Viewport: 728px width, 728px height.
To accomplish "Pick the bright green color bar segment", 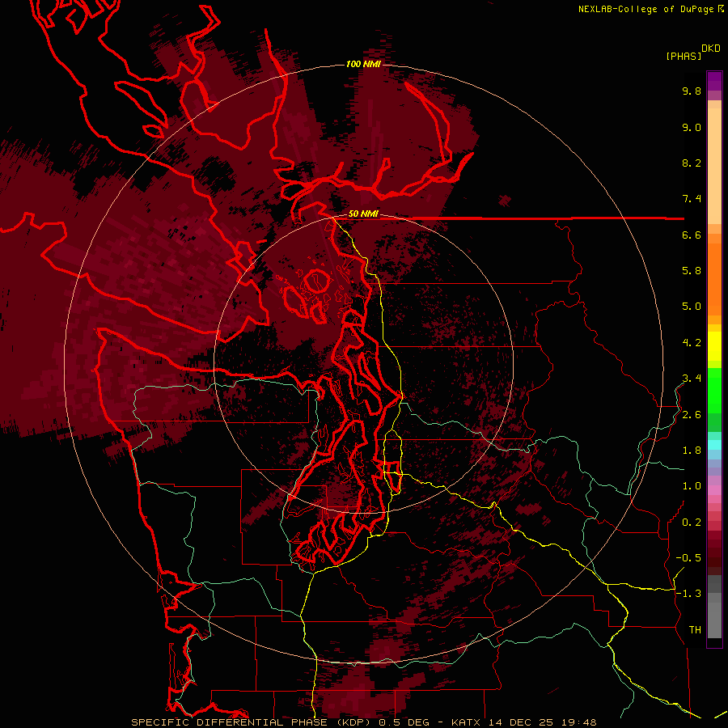I will click(x=714, y=390).
